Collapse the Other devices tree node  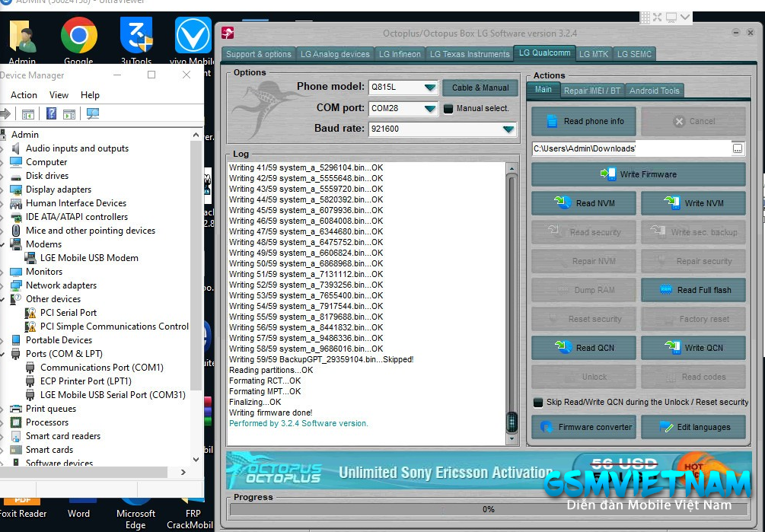(x=4, y=299)
